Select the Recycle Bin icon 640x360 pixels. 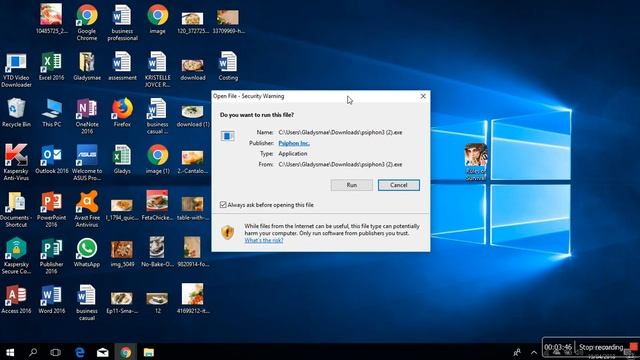pyautogui.click(x=16, y=112)
